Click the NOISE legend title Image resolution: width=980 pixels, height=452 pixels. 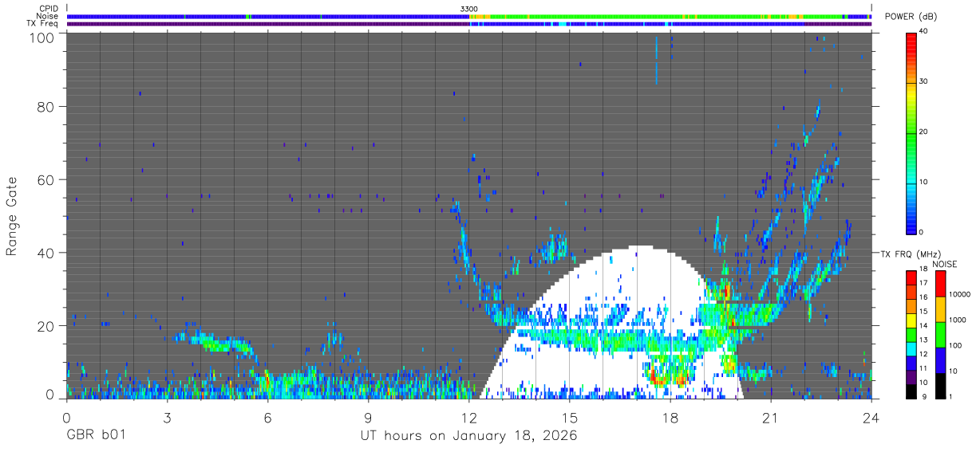[943, 264]
